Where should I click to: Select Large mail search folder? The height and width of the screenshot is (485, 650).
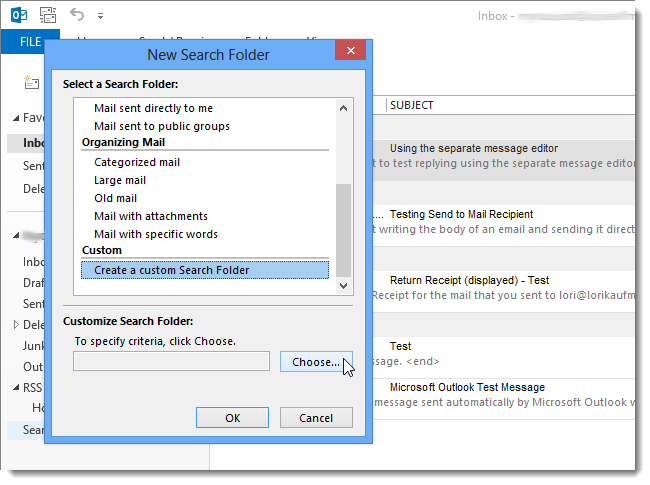coord(120,180)
